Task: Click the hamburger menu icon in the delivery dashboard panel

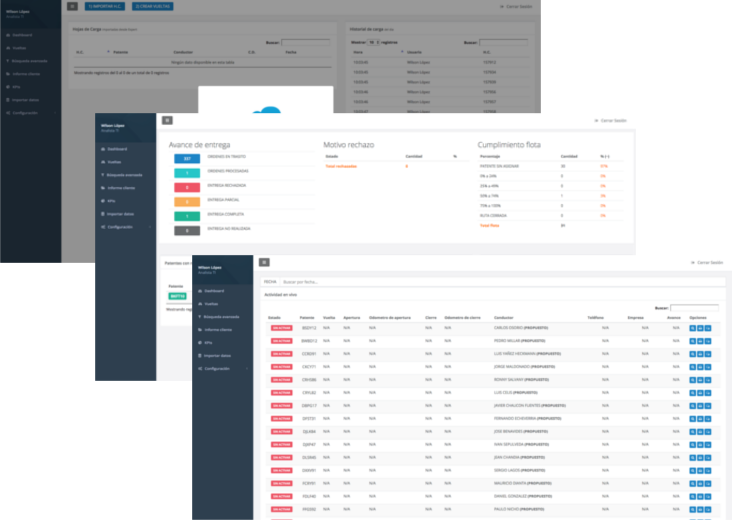Action: [167, 120]
